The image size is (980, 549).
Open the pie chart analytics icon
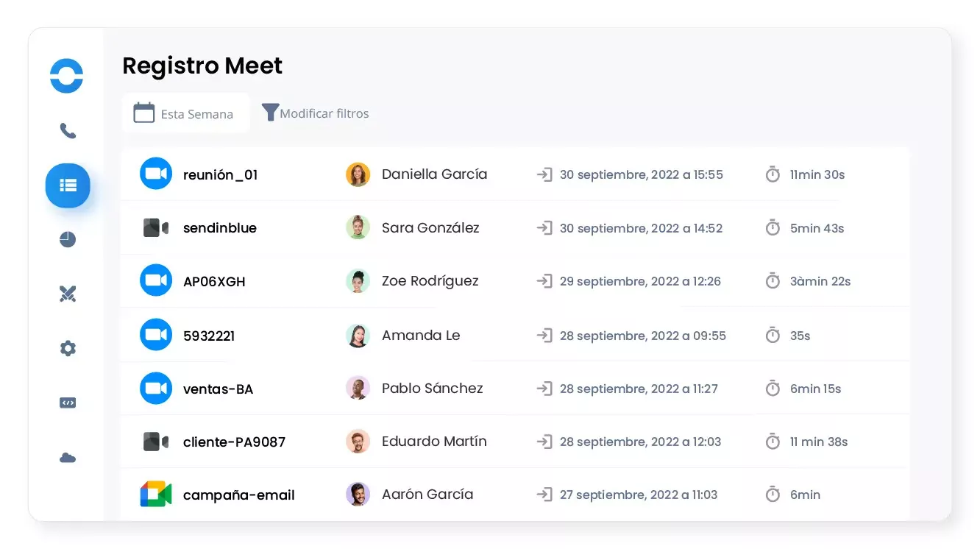(68, 239)
